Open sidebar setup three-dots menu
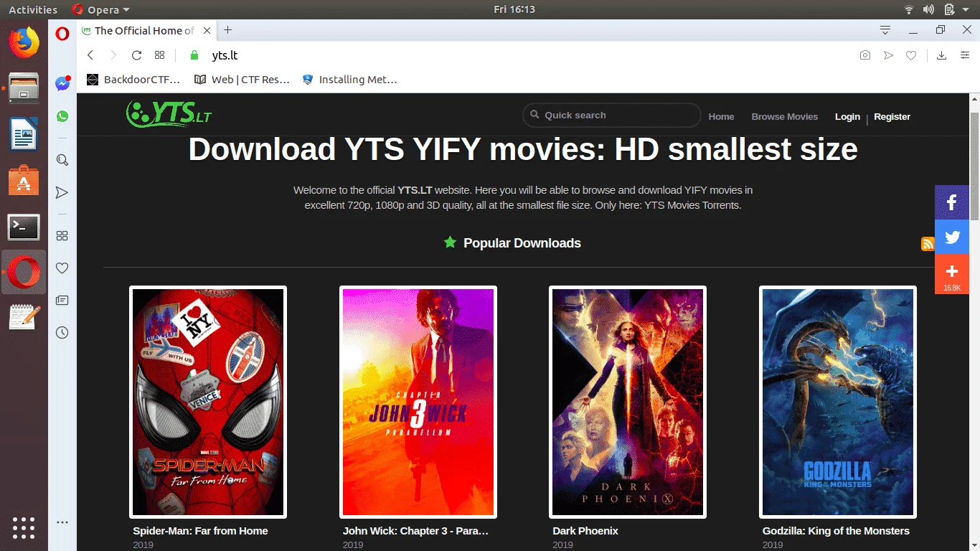 (62, 522)
